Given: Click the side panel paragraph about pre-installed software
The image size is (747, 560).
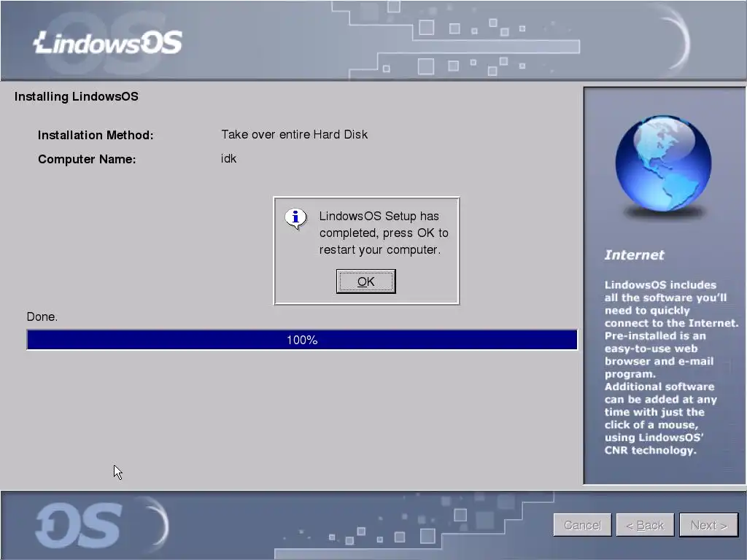Looking at the screenshot, I should (x=671, y=367).
